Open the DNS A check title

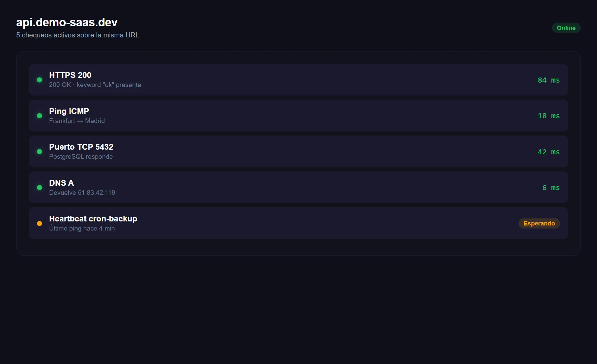[x=61, y=183]
